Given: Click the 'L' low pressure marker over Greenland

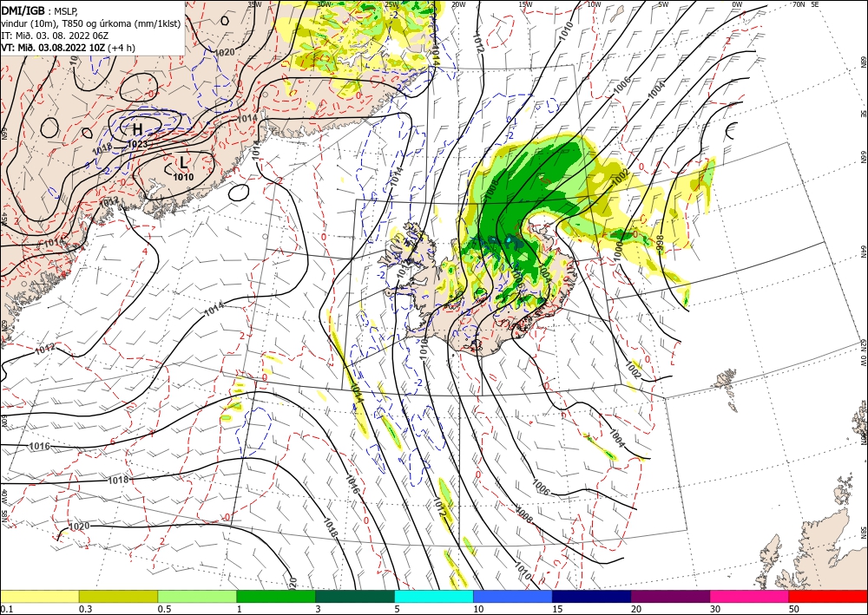Looking at the screenshot, I should click(184, 162).
